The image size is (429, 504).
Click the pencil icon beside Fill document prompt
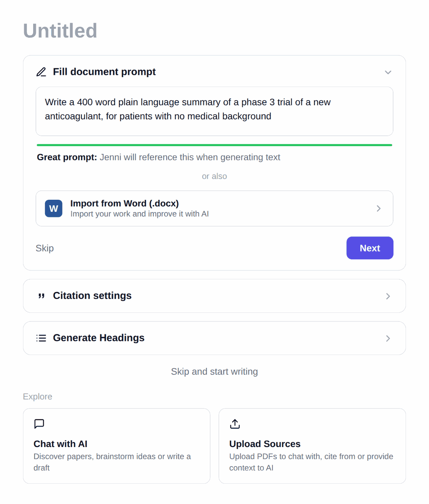pyautogui.click(x=41, y=72)
